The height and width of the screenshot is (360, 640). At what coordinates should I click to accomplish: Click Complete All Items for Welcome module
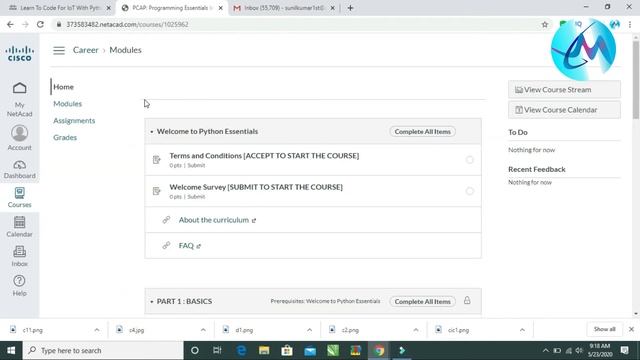click(422, 131)
